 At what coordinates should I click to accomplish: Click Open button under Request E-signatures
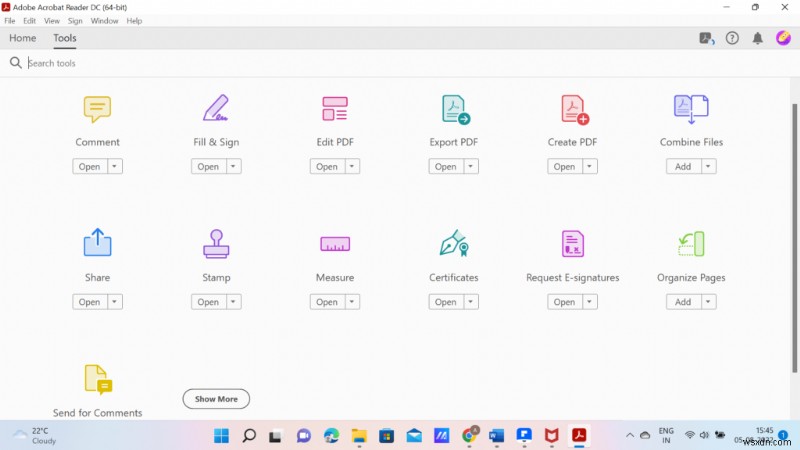point(565,302)
